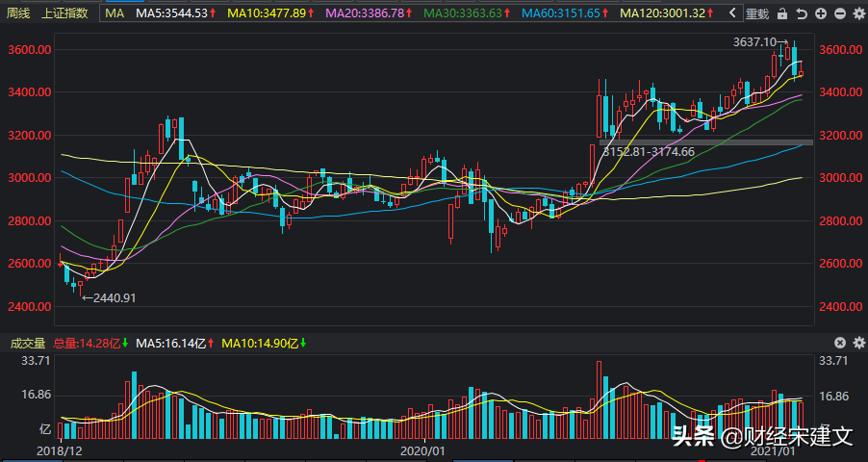868x462 pixels.
Task: Click the 上证指数 index name
Action: click(x=64, y=13)
